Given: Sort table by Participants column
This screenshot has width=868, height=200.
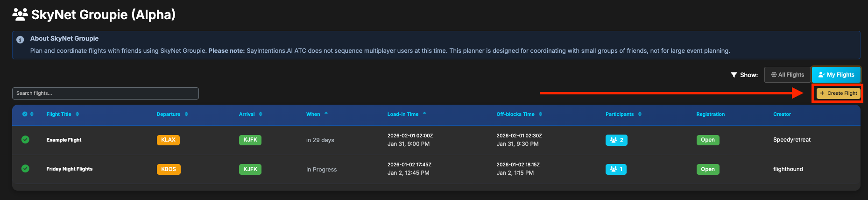Looking at the screenshot, I should click(623, 114).
